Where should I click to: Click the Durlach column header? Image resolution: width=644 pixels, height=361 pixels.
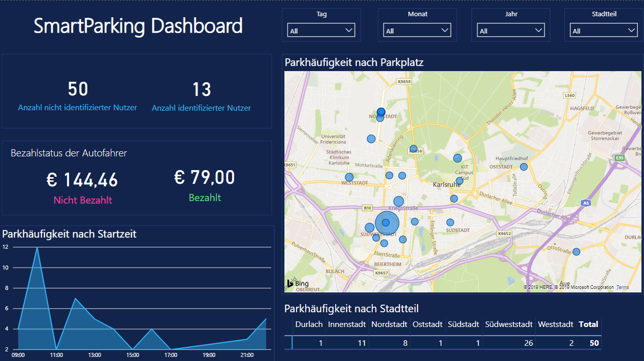(x=309, y=324)
